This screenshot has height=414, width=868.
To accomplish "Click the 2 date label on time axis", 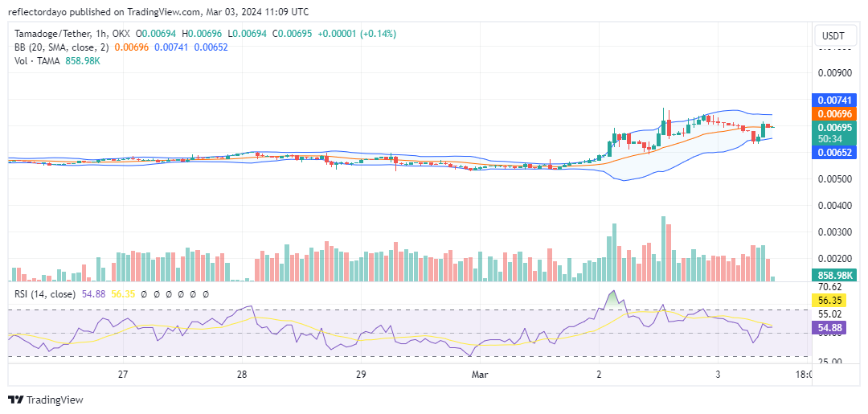I will [x=599, y=374].
